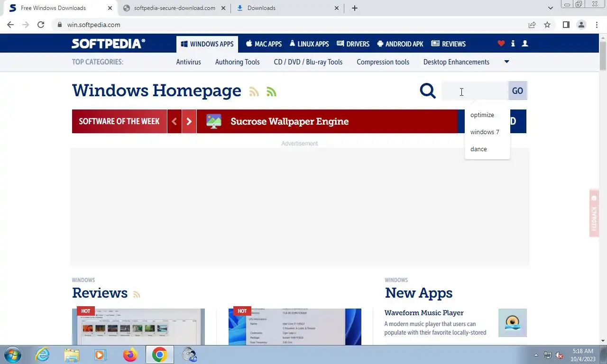Viewport: 607px width, 364px height.
Task: Open the Desktop Enhancements category
Action: pos(456,62)
